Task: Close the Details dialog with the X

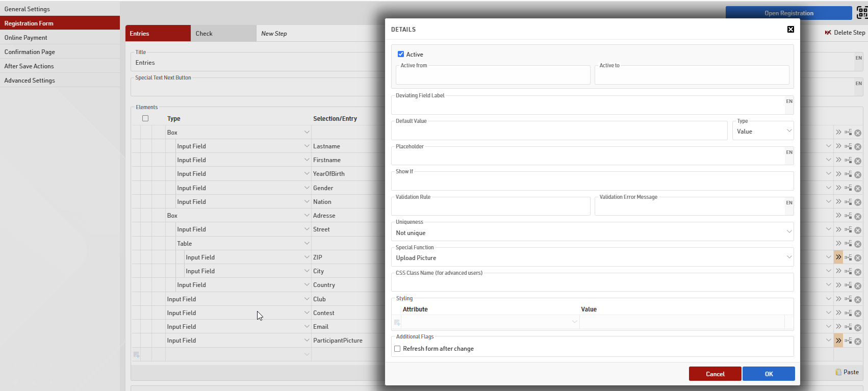Action: click(x=790, y=30)
